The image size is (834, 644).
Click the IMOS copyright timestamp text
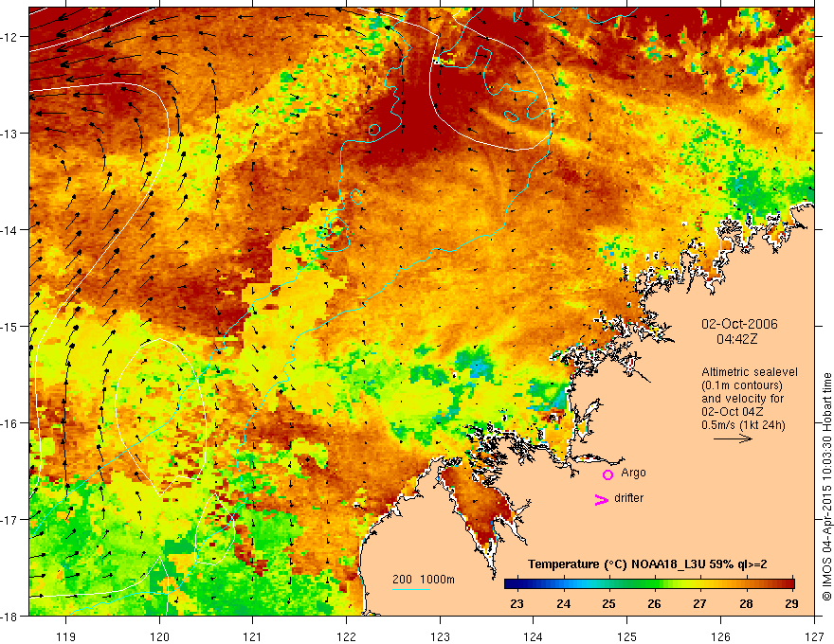826,486
